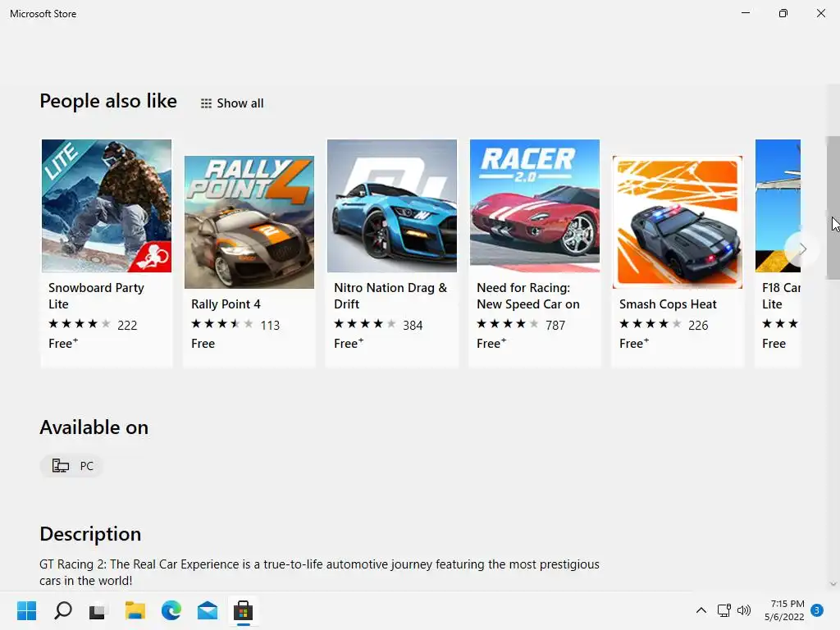840x630 pixels.
Task: Launch Microsoft Edge from taskbar
Action: click(x=171, y=610)
